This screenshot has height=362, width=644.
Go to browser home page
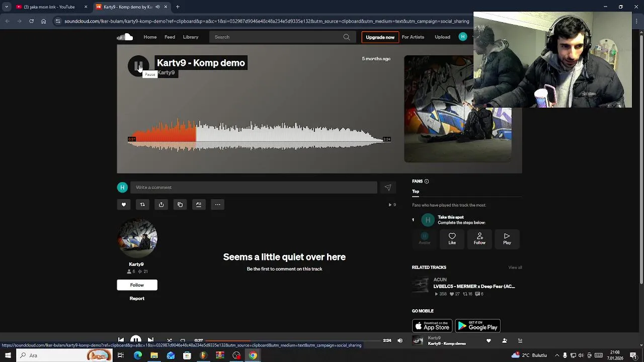point(43,21)
